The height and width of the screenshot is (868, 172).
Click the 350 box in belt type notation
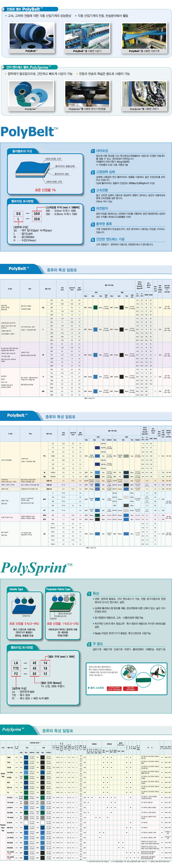[37, 219]
